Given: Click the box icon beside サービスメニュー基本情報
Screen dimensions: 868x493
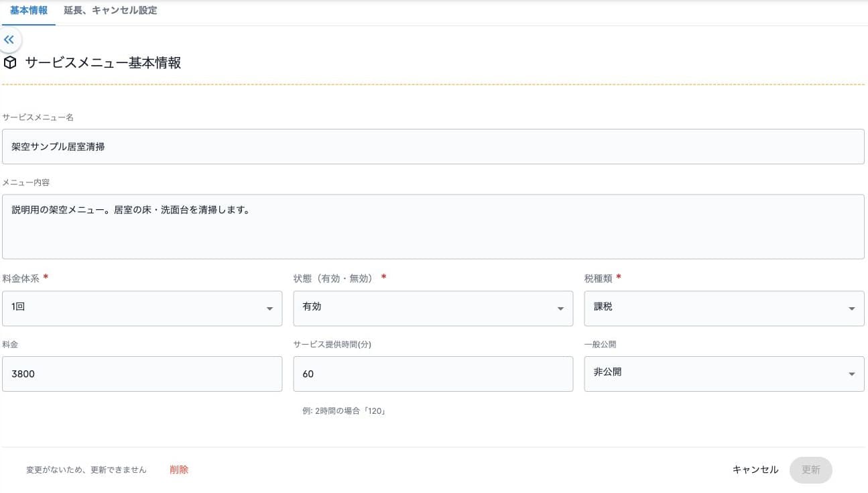Looking at the screenshot, I should coord(10,63).
